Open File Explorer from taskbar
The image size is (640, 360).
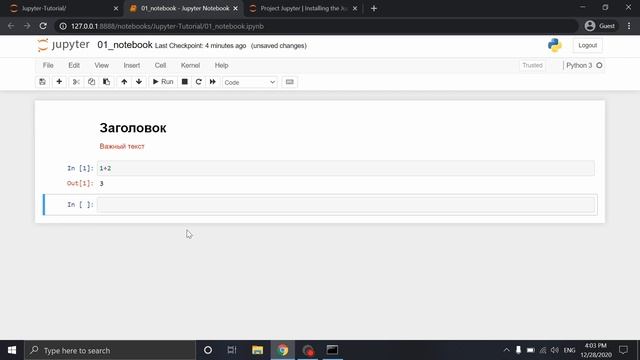(x=257, y=350)
